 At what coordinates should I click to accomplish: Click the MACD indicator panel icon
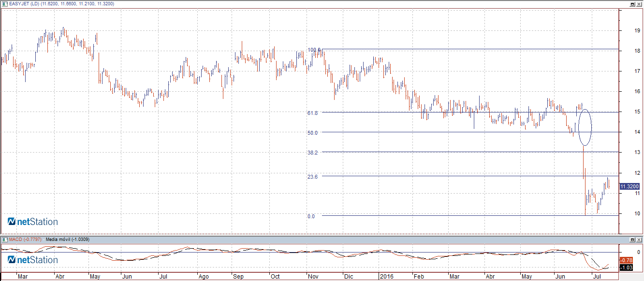point(5,239)
